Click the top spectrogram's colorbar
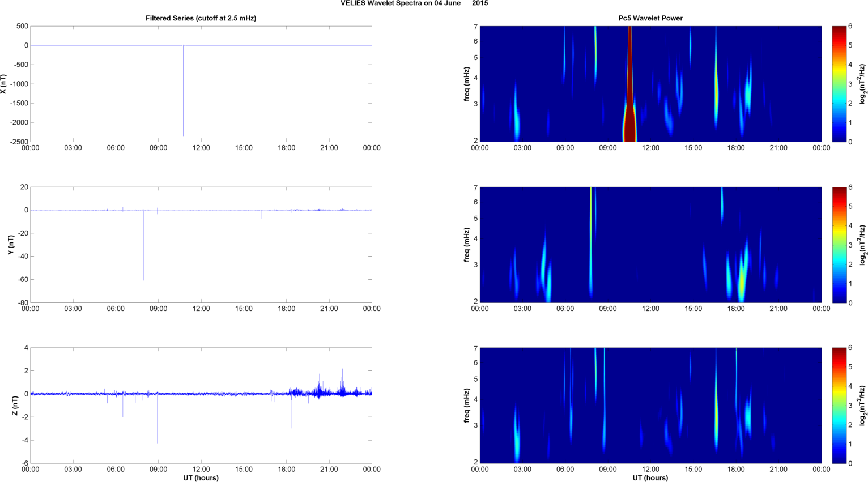The height and width of the screenshot is (482, 868). click(x=840, y=84)
